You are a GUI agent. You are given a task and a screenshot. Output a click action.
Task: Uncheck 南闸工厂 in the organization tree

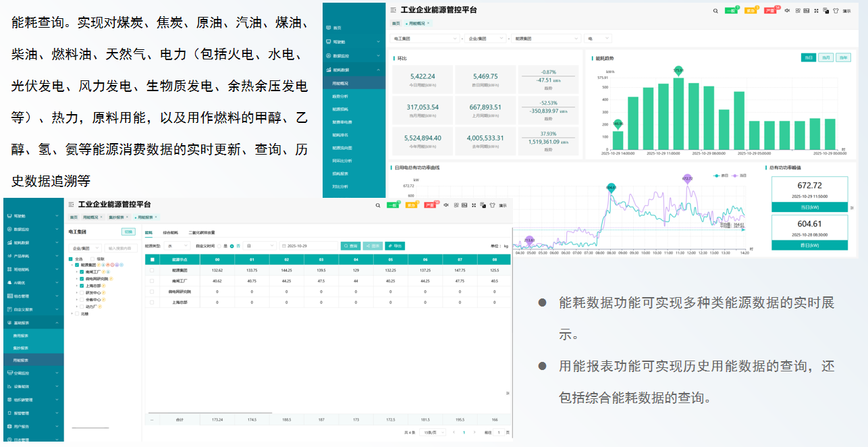coord(82,271)
